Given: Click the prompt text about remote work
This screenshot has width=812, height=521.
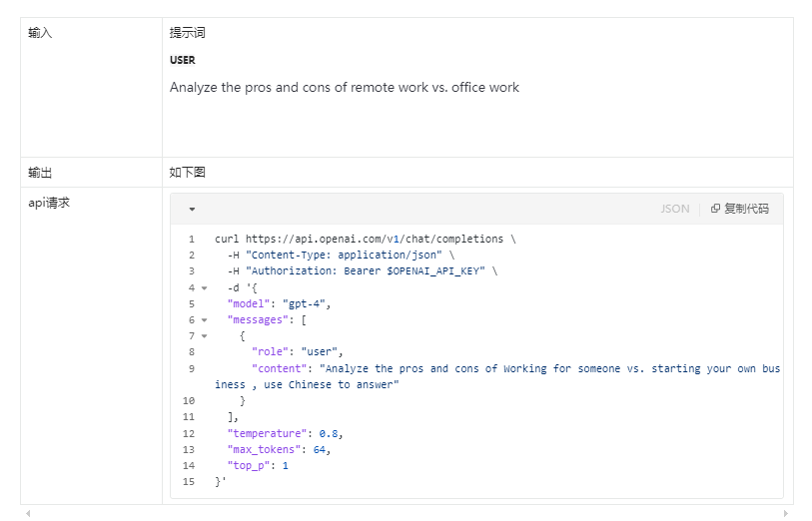Looking at the screenshot, I should (345, 87).
